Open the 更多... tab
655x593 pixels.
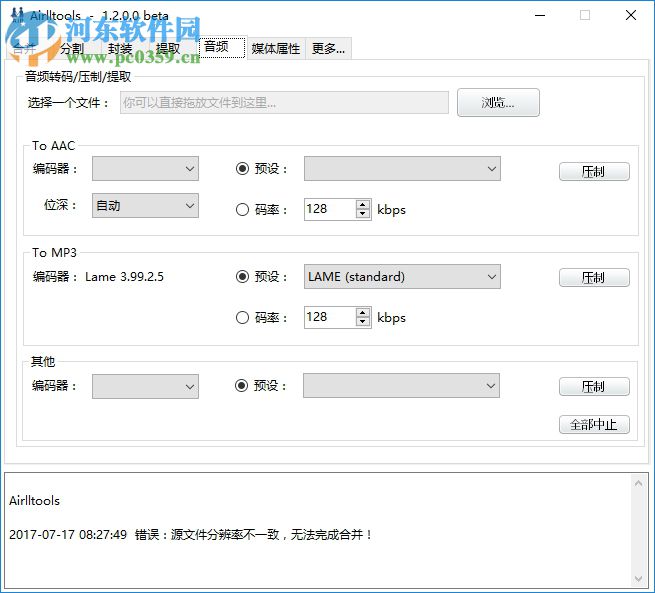point(329,49)
